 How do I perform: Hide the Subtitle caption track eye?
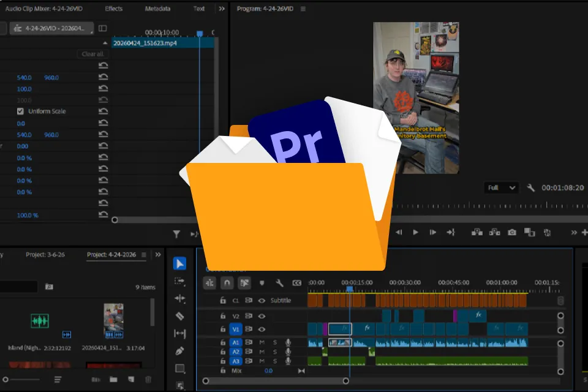coord(262,301)
